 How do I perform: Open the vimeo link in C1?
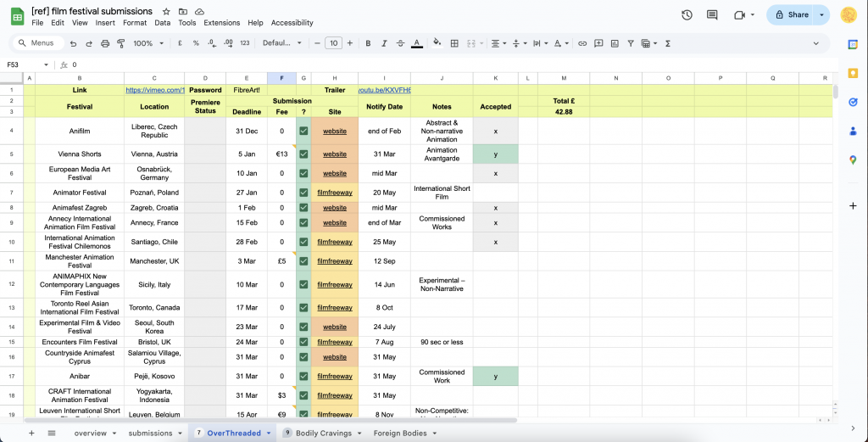coord(154,90)
